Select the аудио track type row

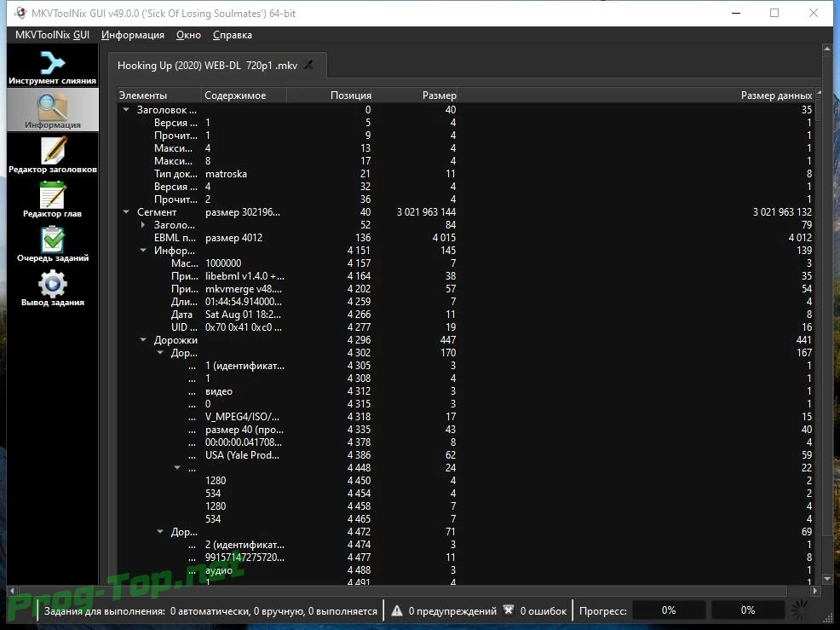(x=465, y=570)
